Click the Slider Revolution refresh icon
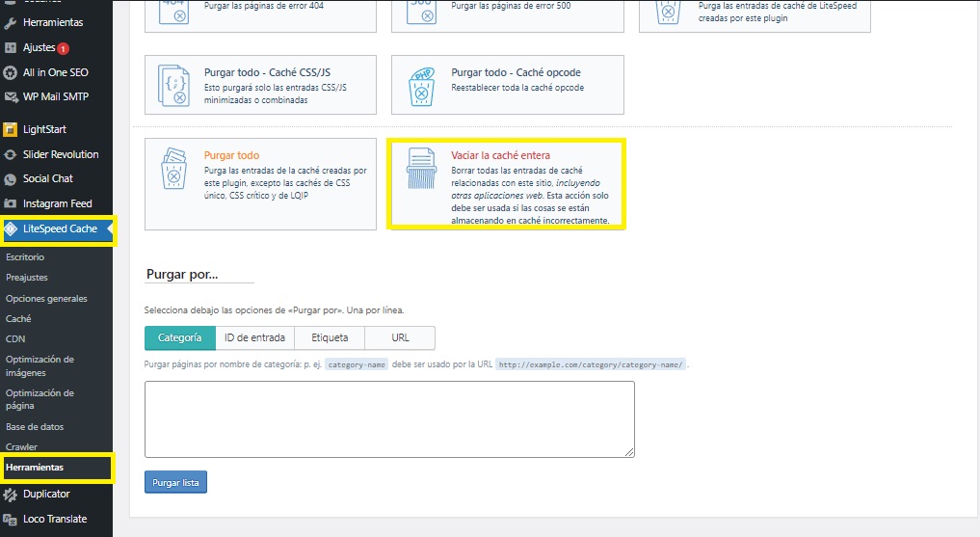 click(x=11, y=154)
